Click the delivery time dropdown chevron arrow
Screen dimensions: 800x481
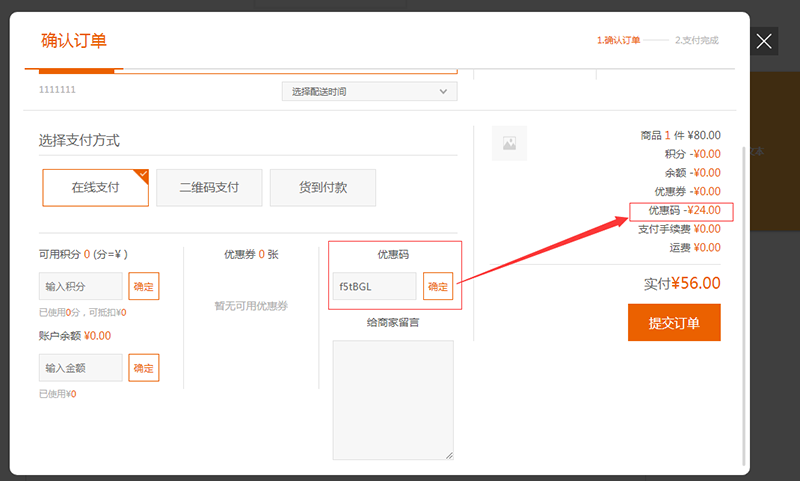pos(444,92)
